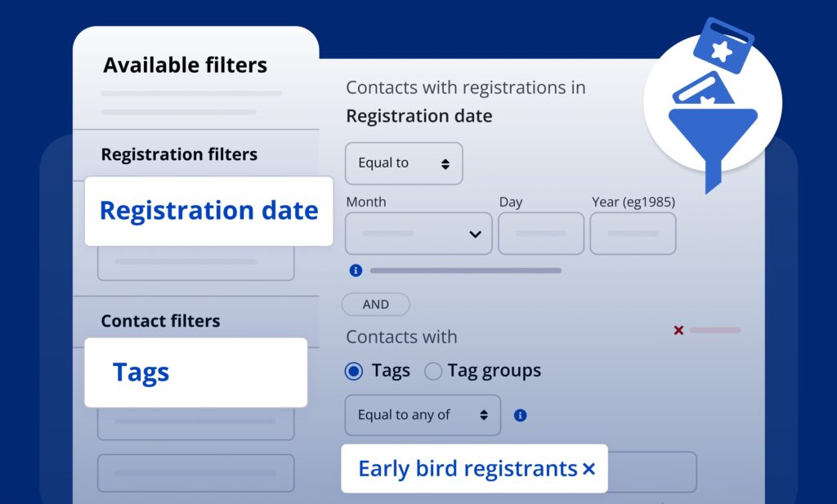Click the Early bird registrants tag

[467, 469]
